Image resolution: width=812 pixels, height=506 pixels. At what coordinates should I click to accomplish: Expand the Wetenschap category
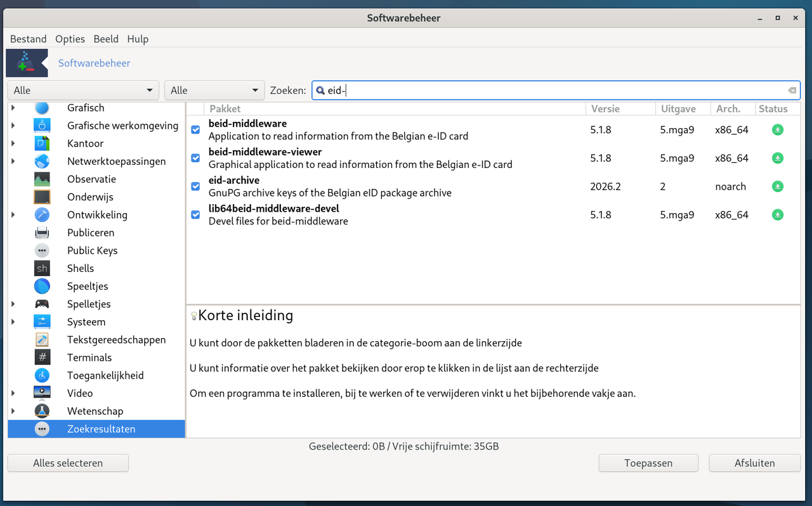pos(13,411)
